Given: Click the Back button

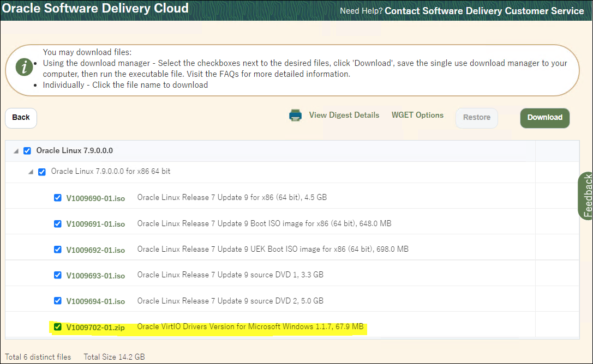Looking at the screenshot, I should (21, 118).
